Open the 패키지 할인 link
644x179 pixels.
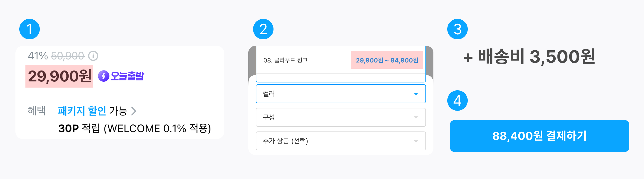pyautogui.click(x=82, y=111)
